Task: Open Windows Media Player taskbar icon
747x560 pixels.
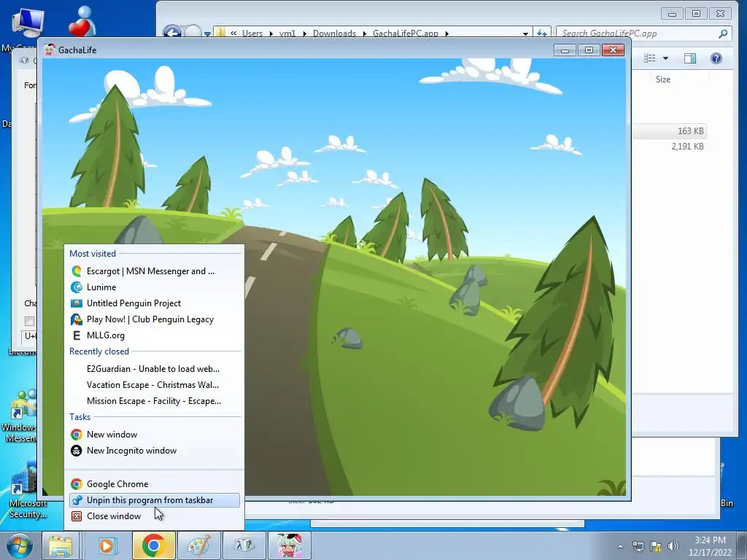Action: [107, 545]
